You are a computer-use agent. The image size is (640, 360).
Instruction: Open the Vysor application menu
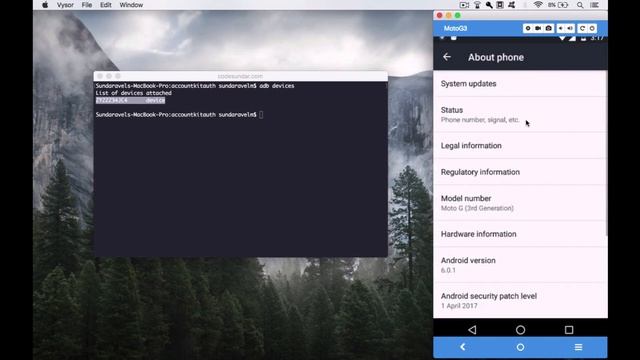coord(65,5)
